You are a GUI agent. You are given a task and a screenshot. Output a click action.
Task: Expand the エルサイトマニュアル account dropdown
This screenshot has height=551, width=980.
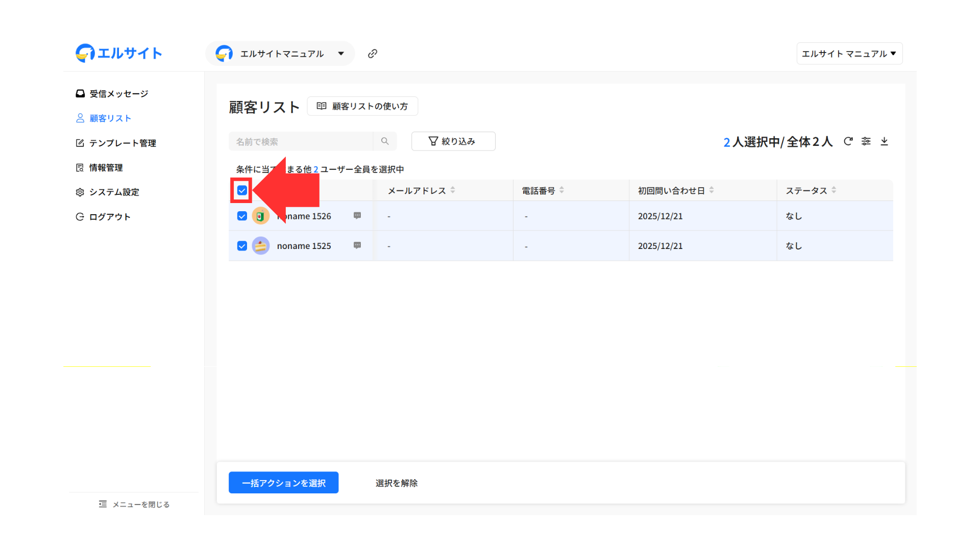[x=340, y=54]
